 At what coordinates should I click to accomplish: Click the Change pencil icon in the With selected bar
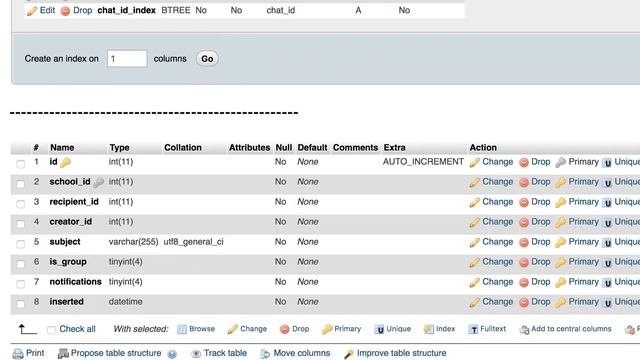click(x=233, y=329)
